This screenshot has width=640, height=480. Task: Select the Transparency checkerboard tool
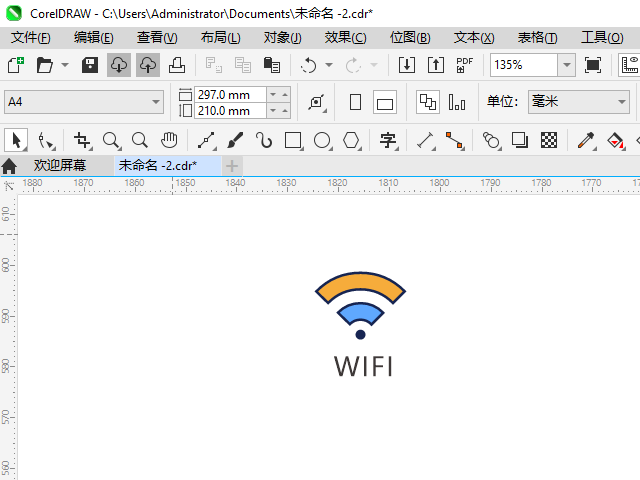pos(549,141)
